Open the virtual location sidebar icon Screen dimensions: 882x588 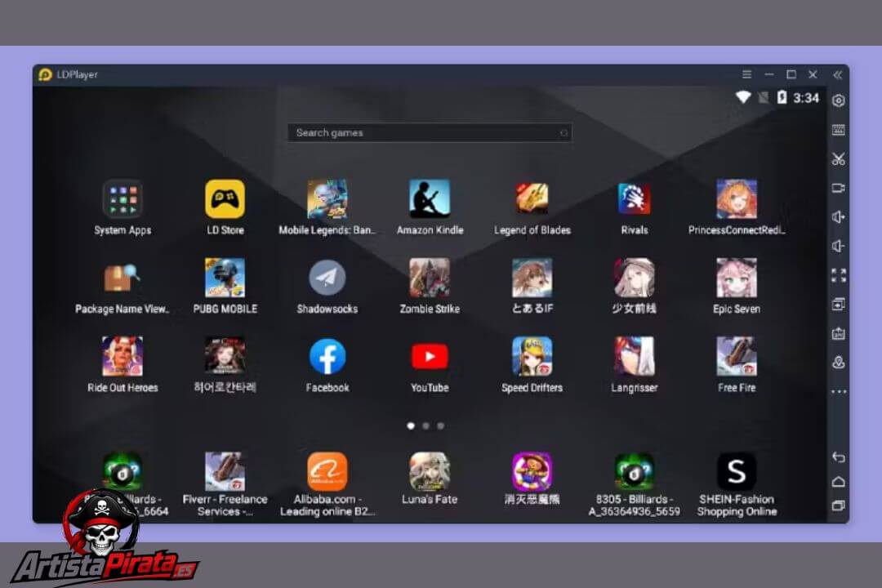coord(838,363)
